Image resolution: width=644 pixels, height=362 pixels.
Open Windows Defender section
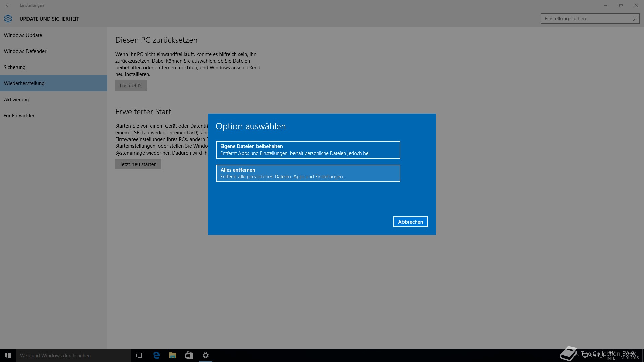coord(54,51)
